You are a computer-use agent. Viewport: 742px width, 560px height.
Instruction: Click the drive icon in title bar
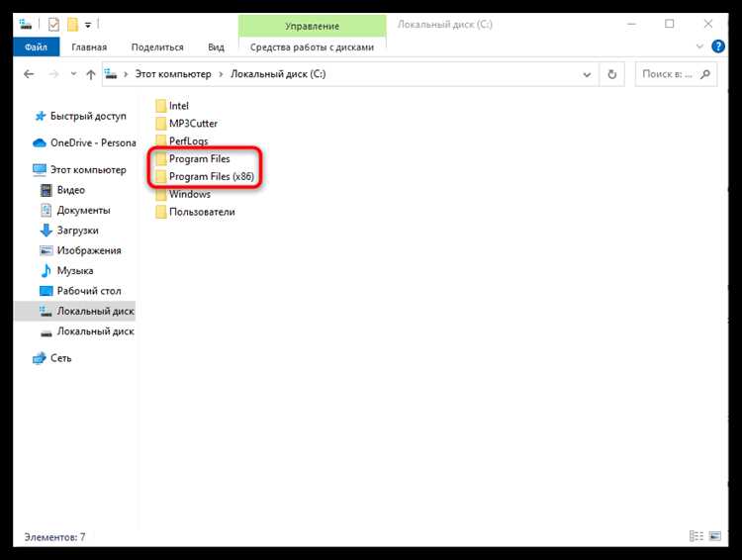pyautogui.click(x=26, y=24)
